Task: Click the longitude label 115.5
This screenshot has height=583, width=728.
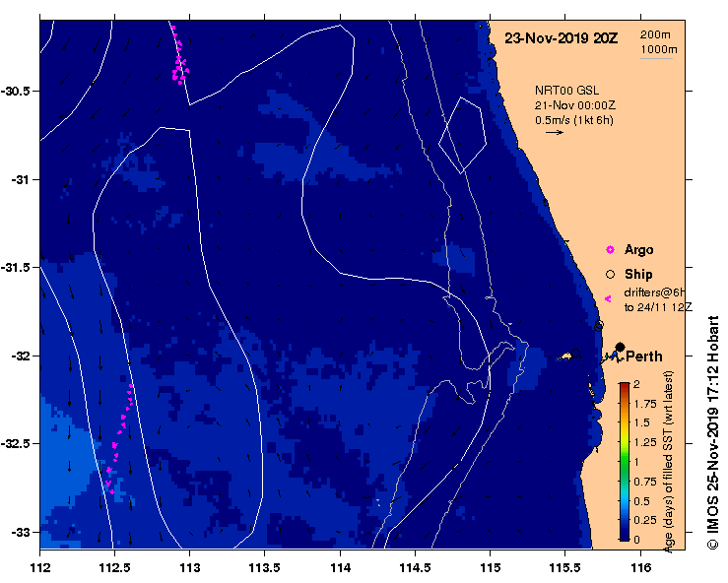Action: (x=565, y=567)
